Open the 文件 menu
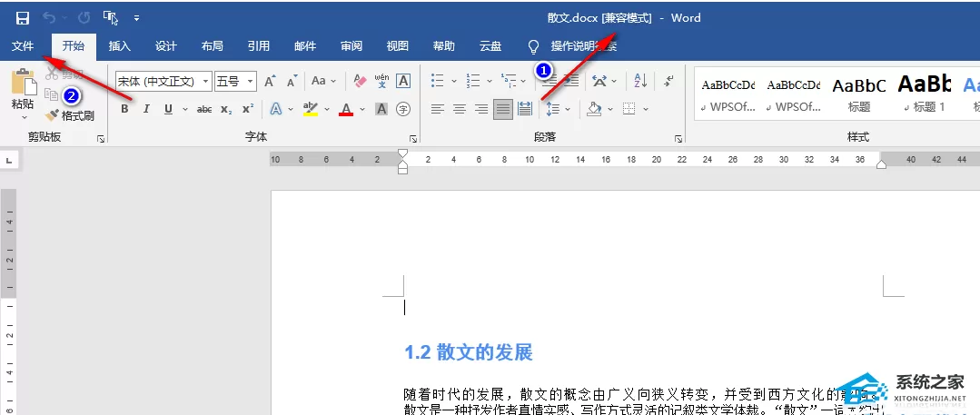This screenshot has height=415, width=980. [23, 46]
